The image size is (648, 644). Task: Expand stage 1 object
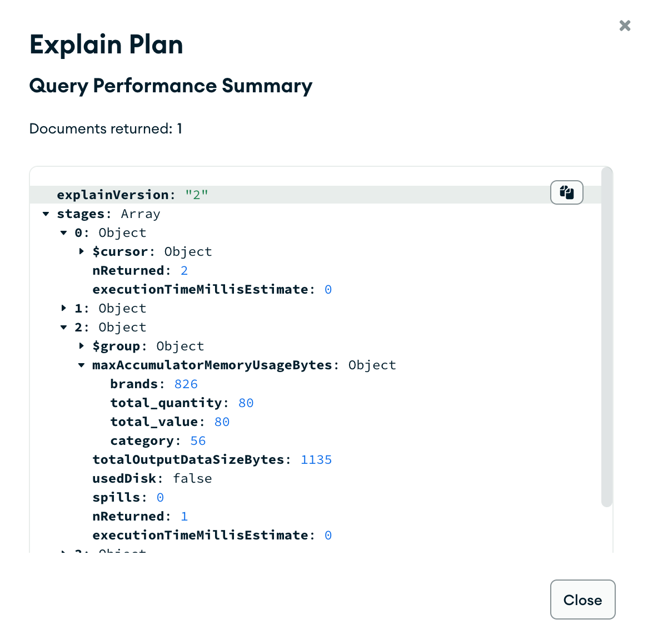pyautogui.click(x=63, y=308)
